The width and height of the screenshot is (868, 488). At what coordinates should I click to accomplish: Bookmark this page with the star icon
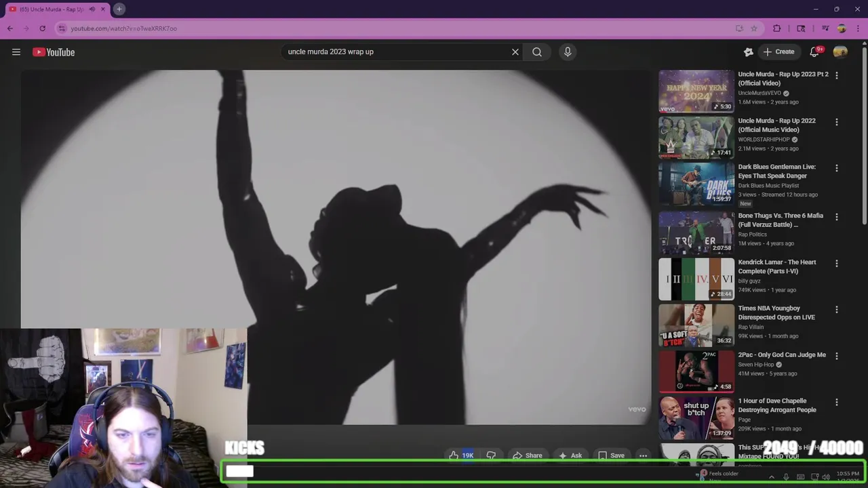[754, 28]
